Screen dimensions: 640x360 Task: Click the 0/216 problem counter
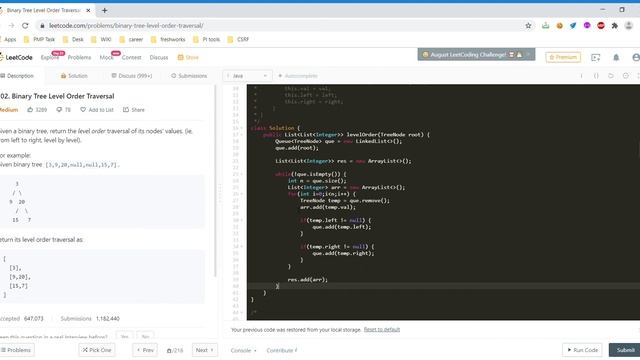click(x=175, y=350)
